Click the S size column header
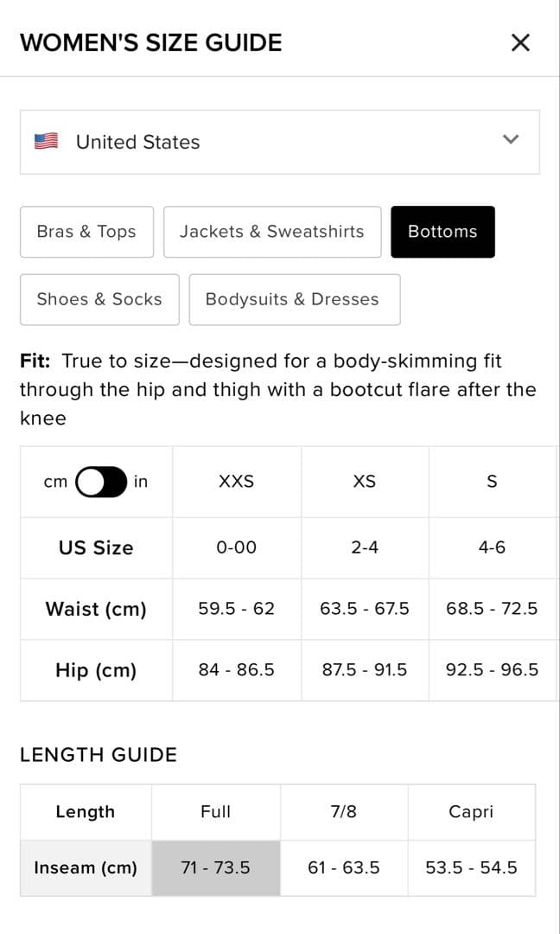This screenshot has width=560, height=934. 492,482
